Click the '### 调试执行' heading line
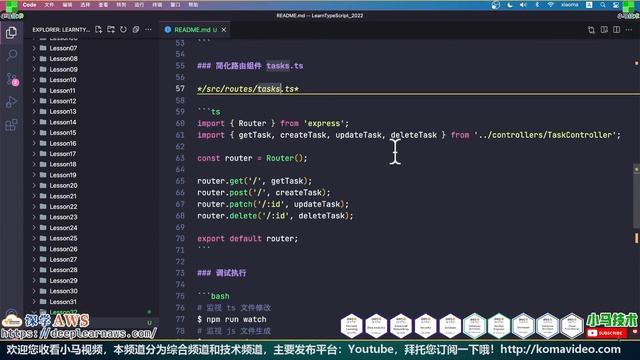The height and width of the screenshot is (360, 640). pyautogui.click(x=222, y=273)
